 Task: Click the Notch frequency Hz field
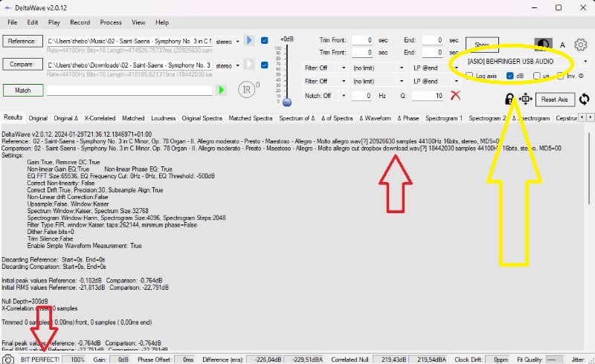(362, 96)
